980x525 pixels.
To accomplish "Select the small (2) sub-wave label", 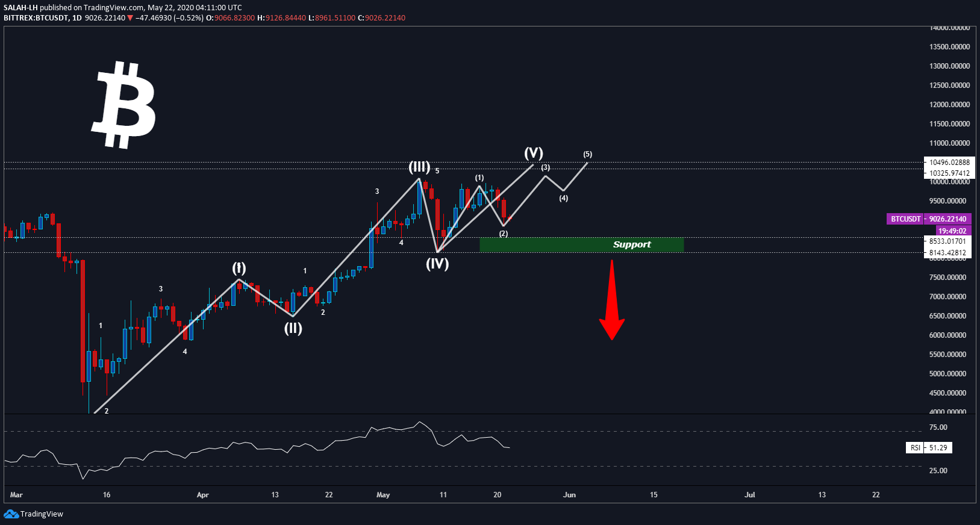I will point(504,234).
